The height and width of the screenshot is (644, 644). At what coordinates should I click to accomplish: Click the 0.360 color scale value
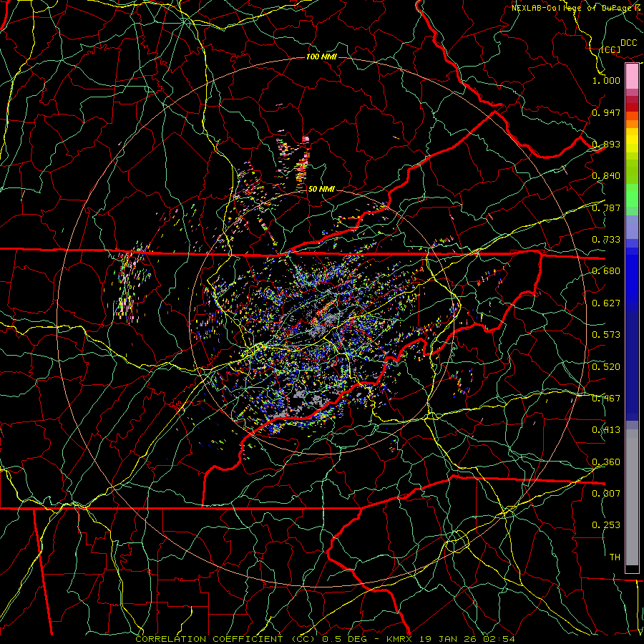[606, 462]
